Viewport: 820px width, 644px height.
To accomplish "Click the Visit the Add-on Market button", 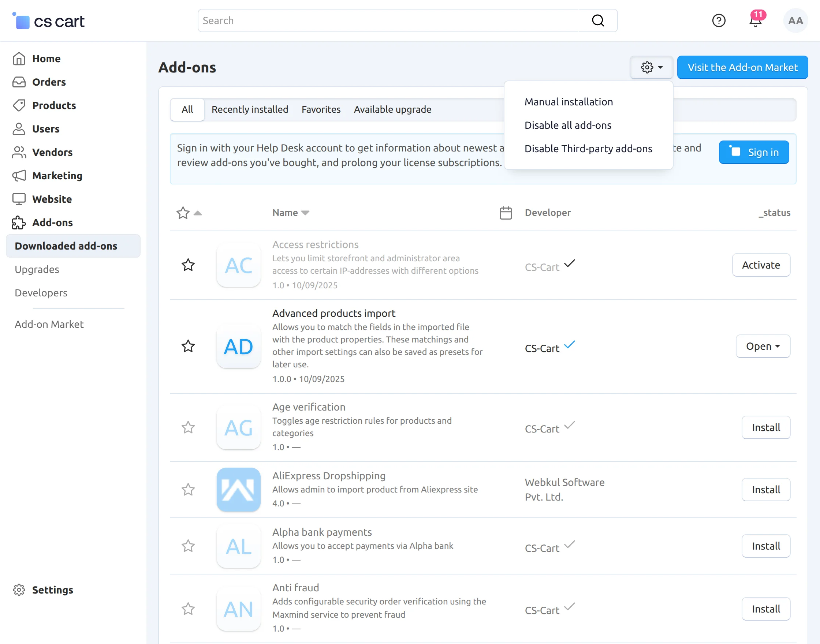I will 742,67.
